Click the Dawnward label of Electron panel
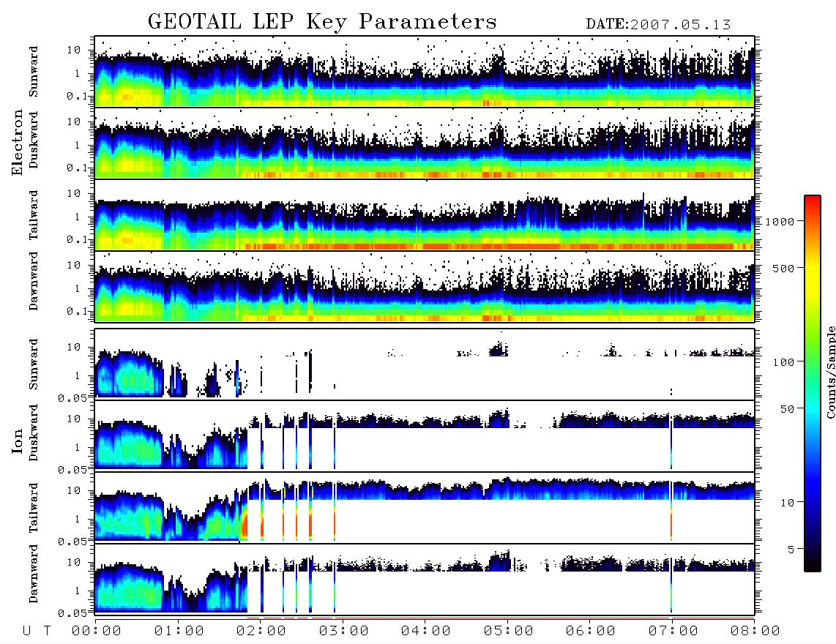 (34, 281)
